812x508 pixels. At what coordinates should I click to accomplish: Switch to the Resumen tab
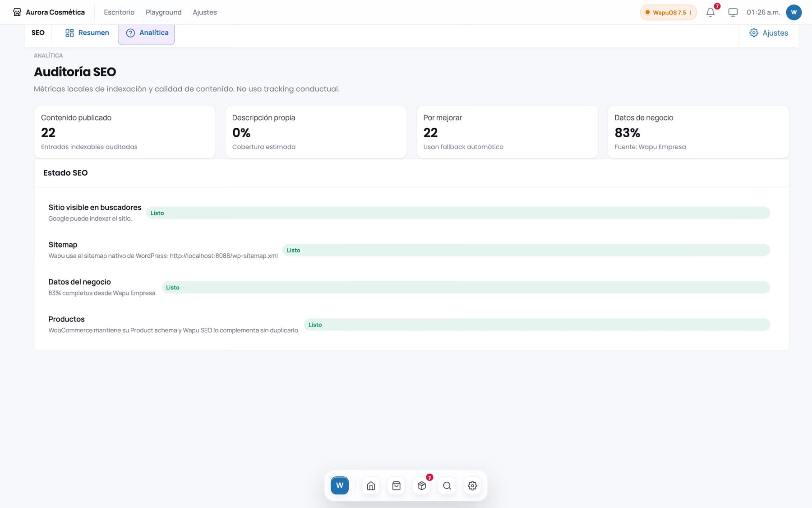point(87,33)
